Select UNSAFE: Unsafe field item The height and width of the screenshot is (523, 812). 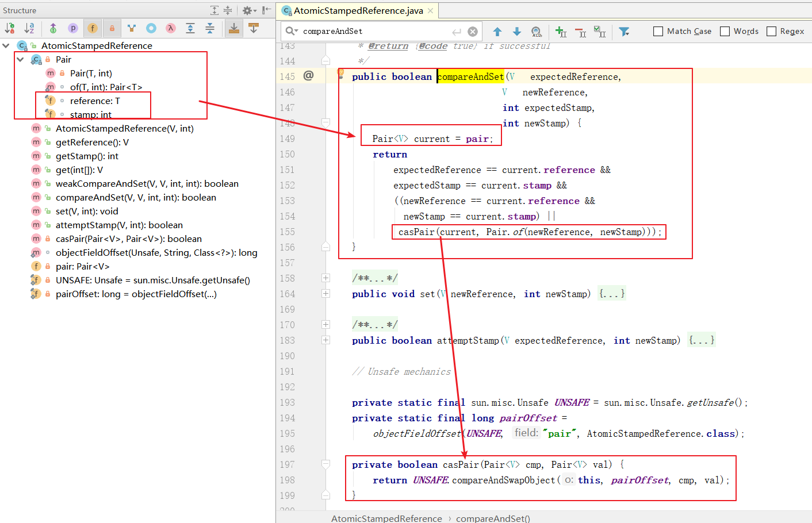152,280
